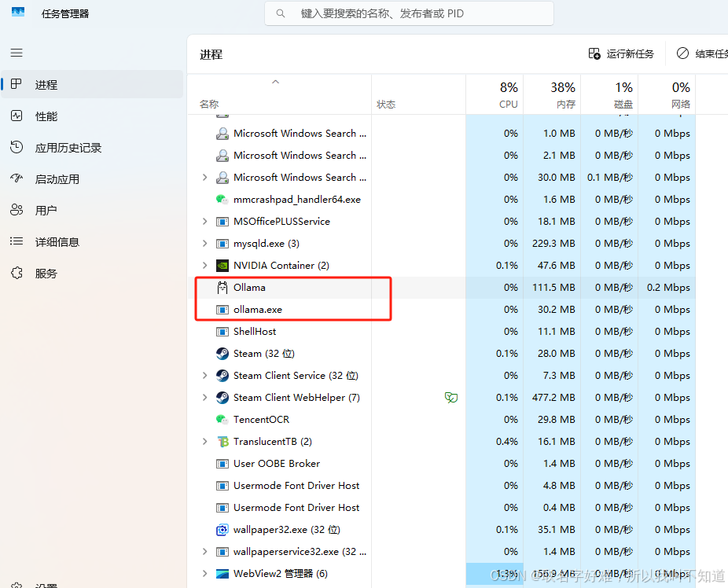Viewport: 728px width, 588px height.
Task: Select the 4.8 MB Usermode Font Driver Host row
Action: click(442, 486)
